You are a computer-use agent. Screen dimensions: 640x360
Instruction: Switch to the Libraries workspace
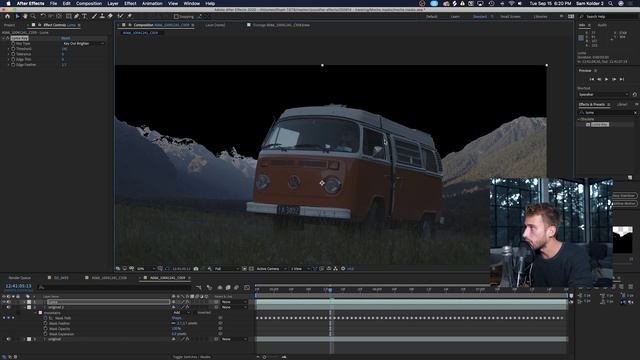coord(540,17)
